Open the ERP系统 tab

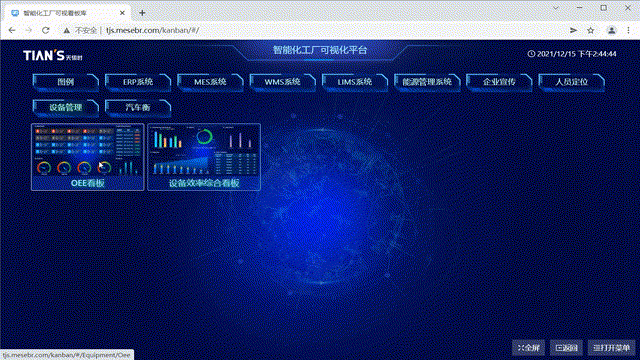tap(138, 82)
